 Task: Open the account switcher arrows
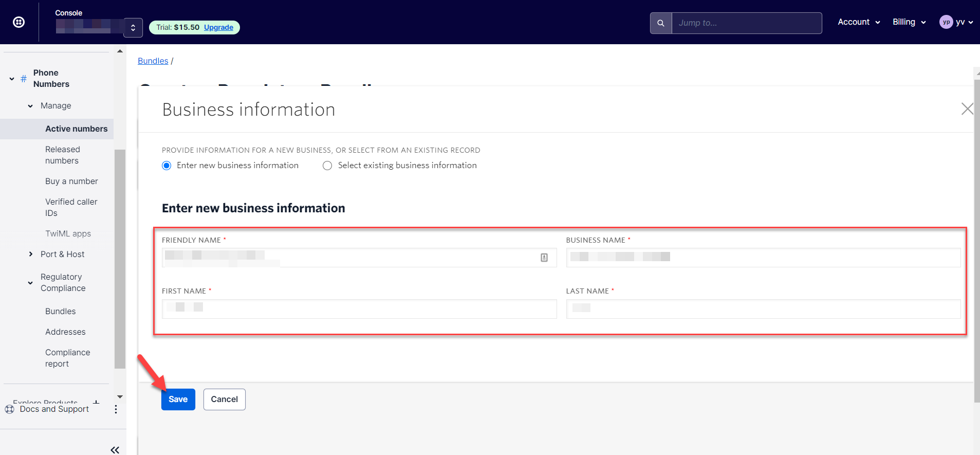click(133, 28)
